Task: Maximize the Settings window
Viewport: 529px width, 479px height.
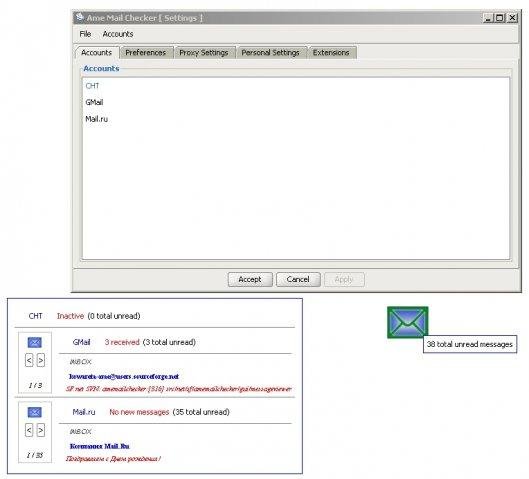Action: (x=500, y=18)
